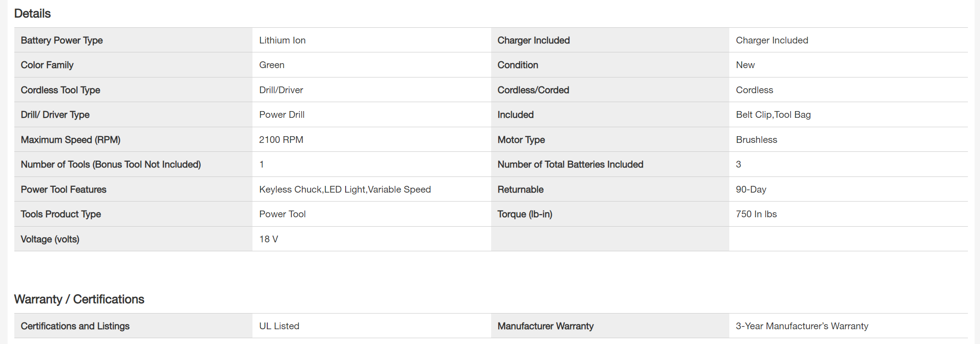Click the Charger Included label
The height and width of the screenshot is (344, 980).
pyautogui.click(x=533, y=40)
